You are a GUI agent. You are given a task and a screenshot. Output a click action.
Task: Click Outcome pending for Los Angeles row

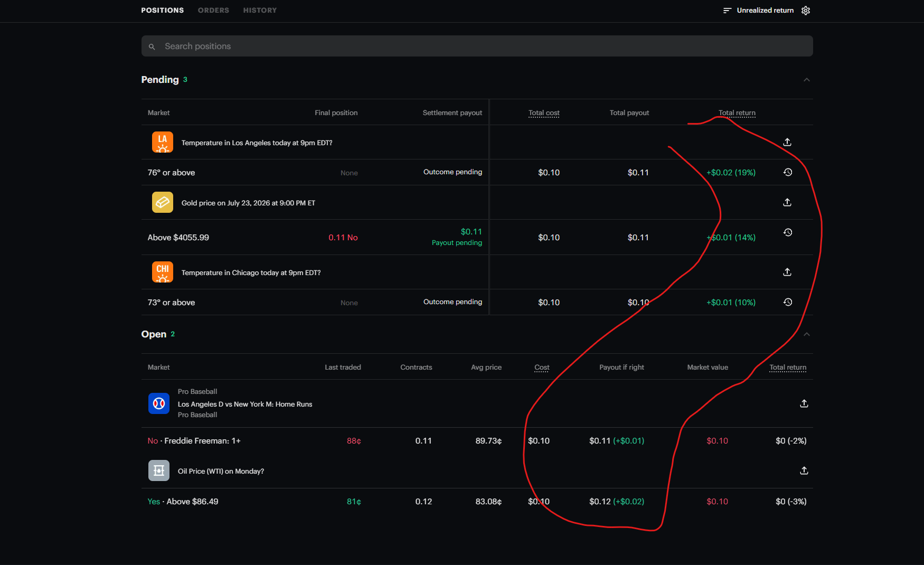[452, 172]
